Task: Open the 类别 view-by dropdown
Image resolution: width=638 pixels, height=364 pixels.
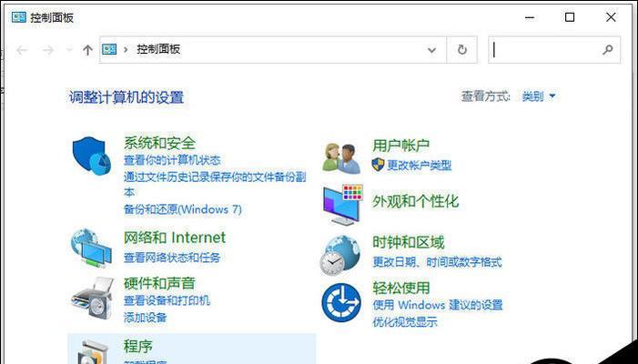Action: (539, 96)
